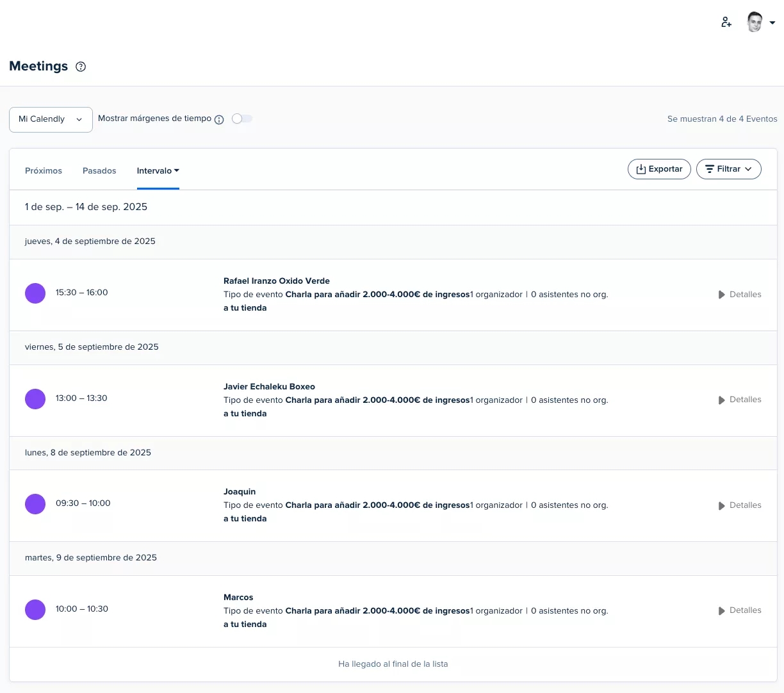Expand Detalles for Rafael Iranzo Oxido Verde
The height and width of the screenshot is (693, 784).
[x=740, y=295]
